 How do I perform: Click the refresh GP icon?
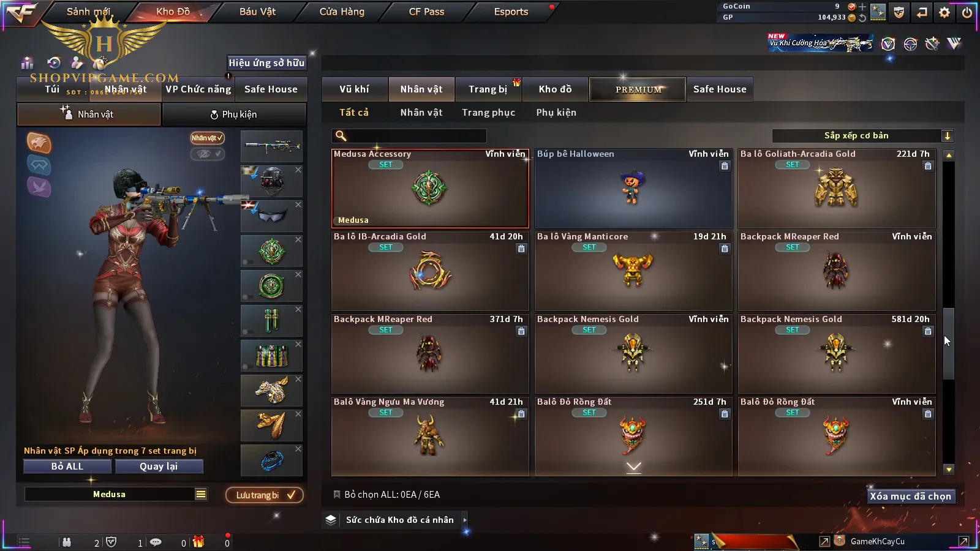point(862,18)
